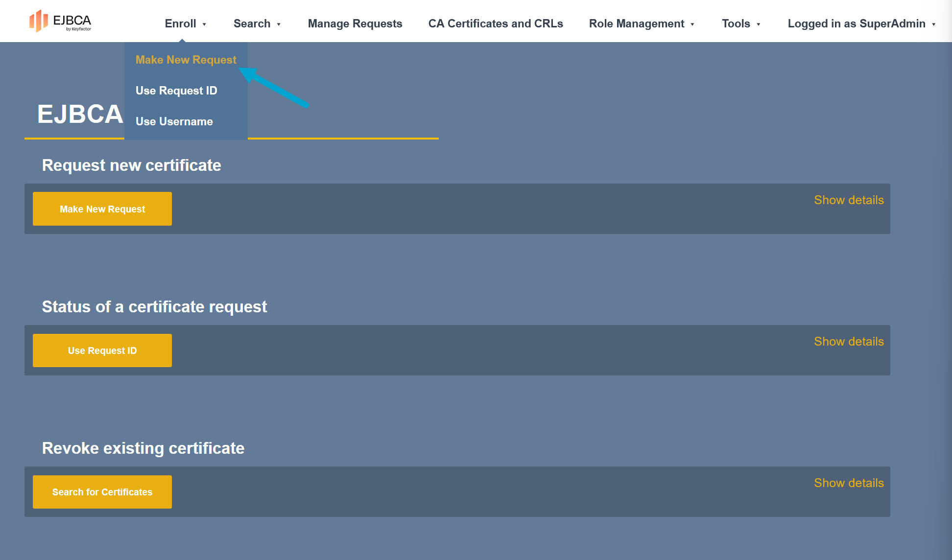Click the EJBCA by Keyfactor logo
This screenshot has height=560, width=952.
click(x=60, y=22)
